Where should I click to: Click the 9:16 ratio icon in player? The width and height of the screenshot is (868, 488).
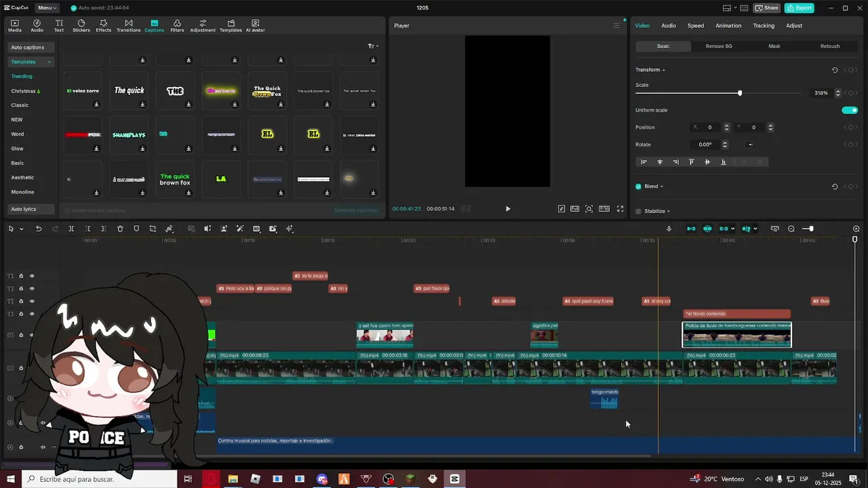pos(604,209)
